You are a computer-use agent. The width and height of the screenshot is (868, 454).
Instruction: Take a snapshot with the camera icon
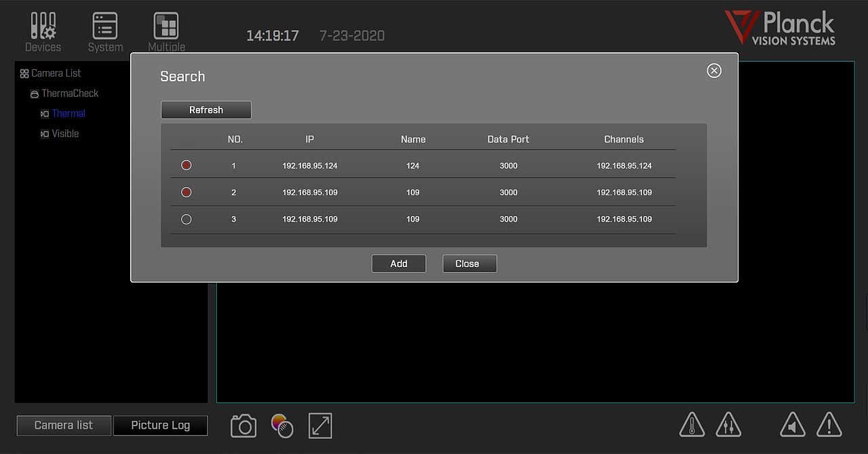tap(243, 426)
